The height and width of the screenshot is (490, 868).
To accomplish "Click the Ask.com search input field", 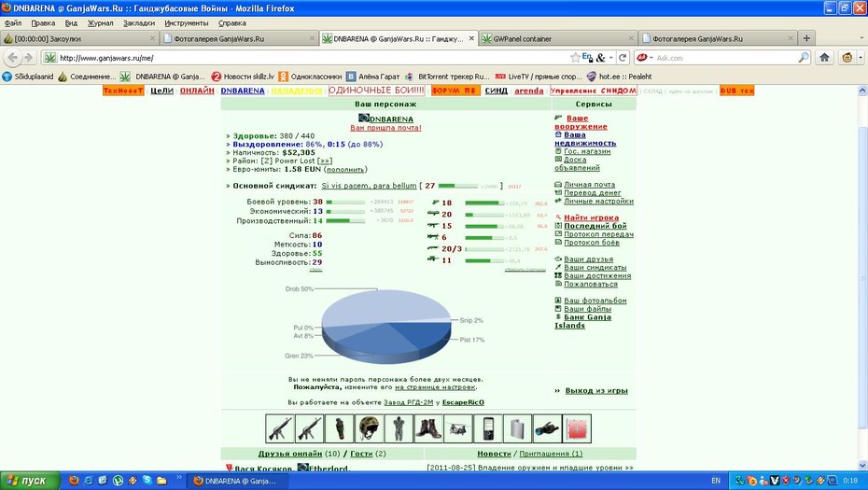I will (x=725, y=58).
